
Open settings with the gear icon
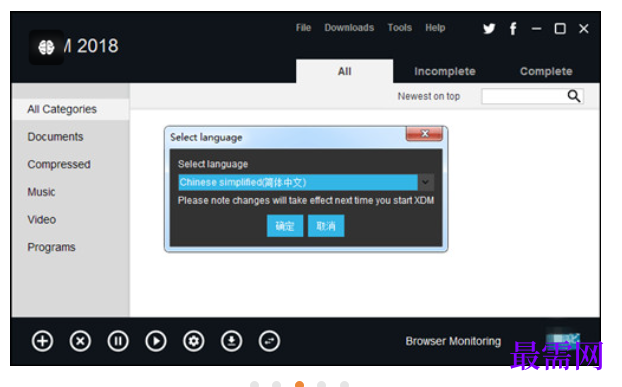tap(194, 341)
